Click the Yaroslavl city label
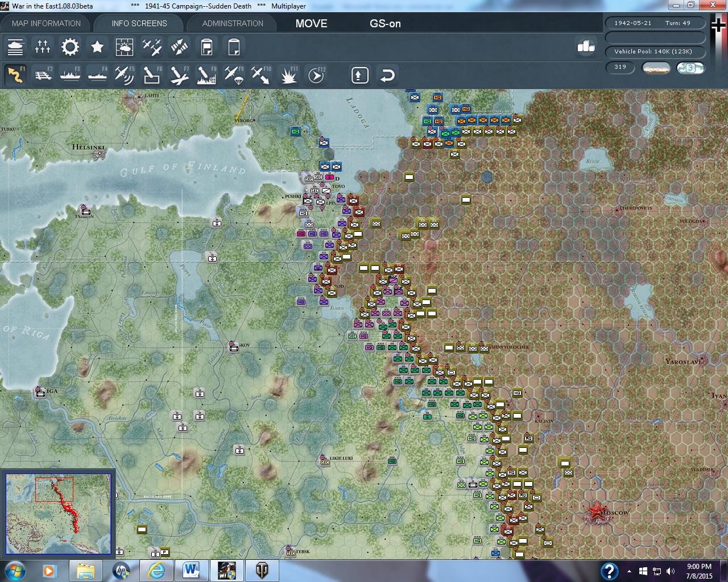 685,361
